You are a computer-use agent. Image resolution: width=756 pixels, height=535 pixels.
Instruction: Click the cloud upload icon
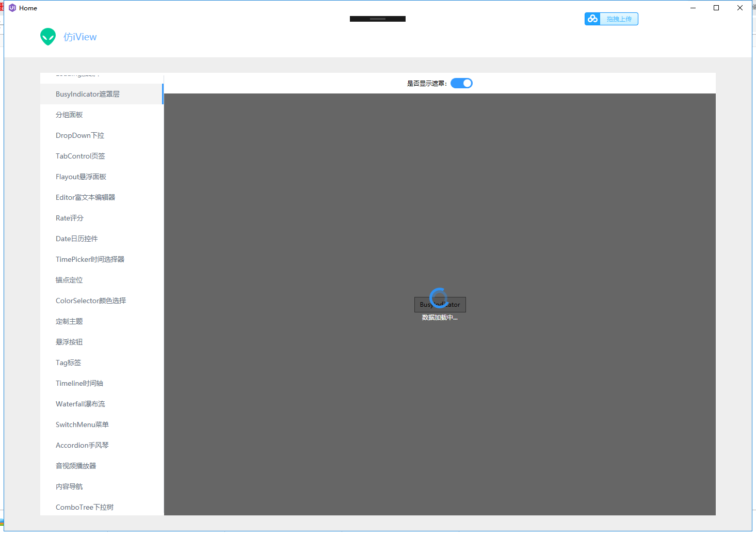(592, 19)
